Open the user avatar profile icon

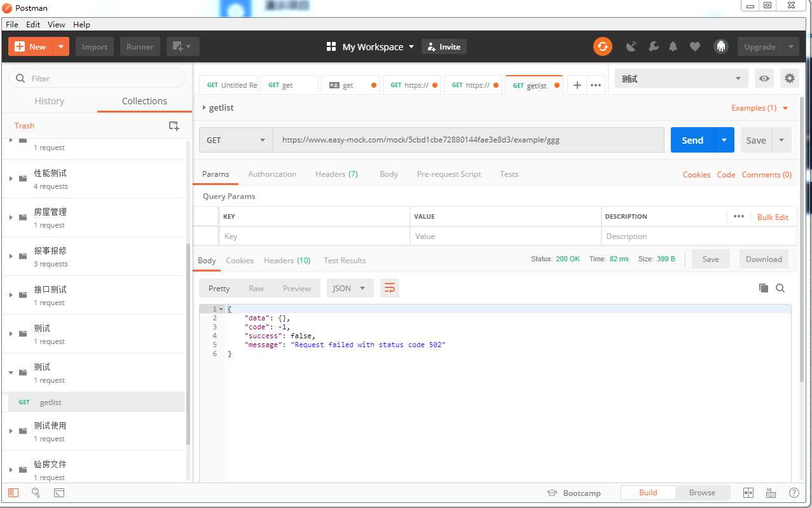pyautogui.click(x=720, y=46)
